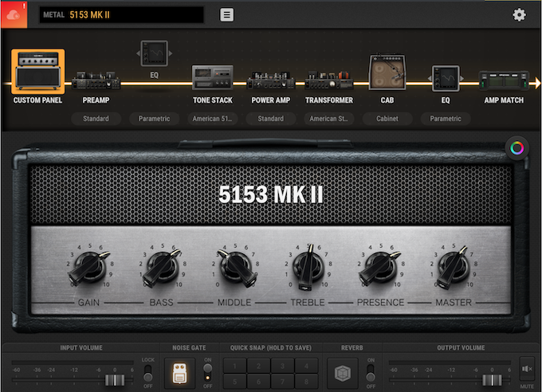Image resolution: width=542 pixels, height=392 pixels.
Task: Click the 5153 MK II amp nameplate
Action: (271, 194)
